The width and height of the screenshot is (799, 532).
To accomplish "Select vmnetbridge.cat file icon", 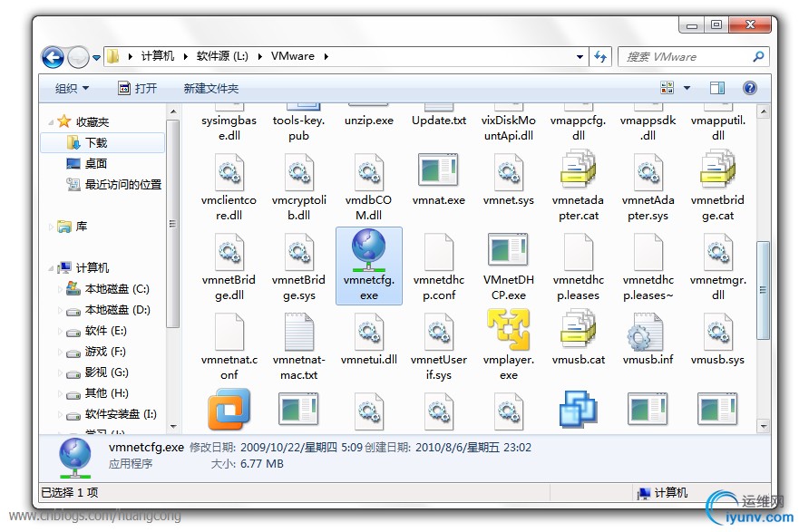I will 717,170.
